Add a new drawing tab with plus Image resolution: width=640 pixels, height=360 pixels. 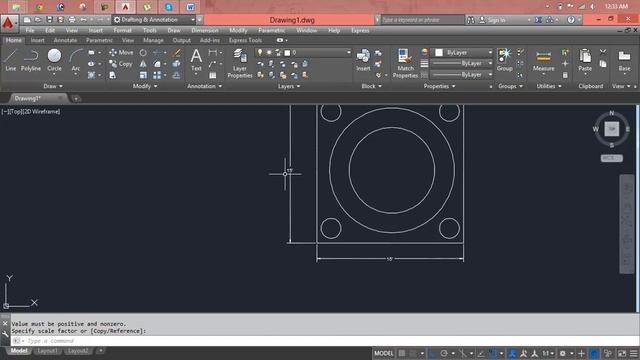[x=76, y=98]
